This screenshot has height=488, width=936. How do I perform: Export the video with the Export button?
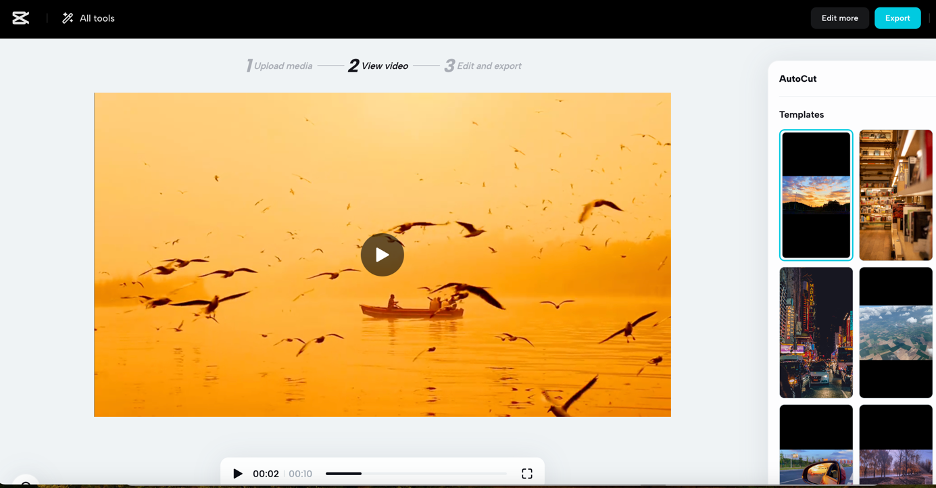click(897, 18)
